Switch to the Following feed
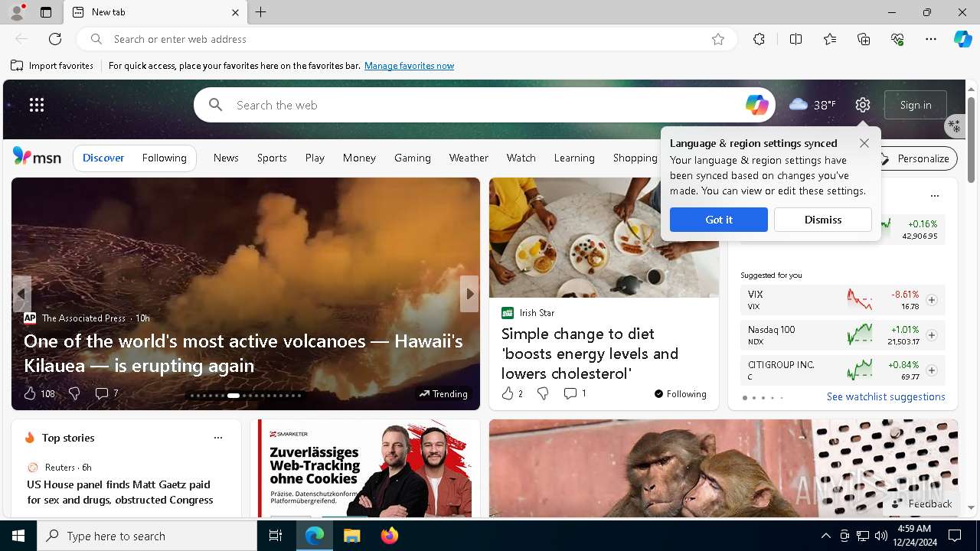 point(164,158)
